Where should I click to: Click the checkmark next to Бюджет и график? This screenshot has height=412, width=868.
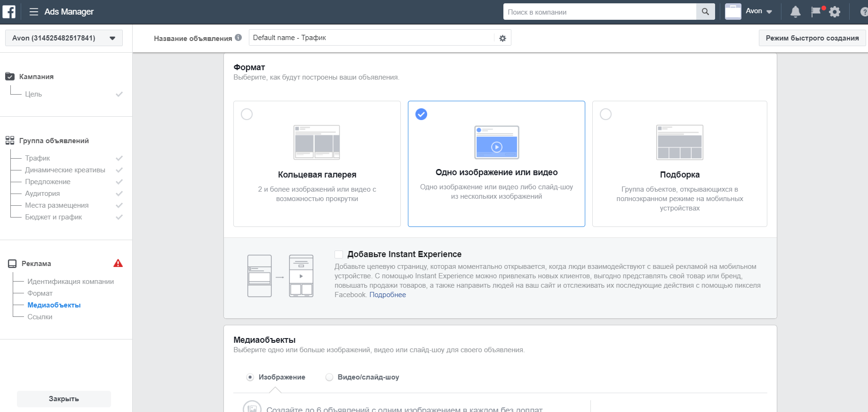[x=119, y=217]
